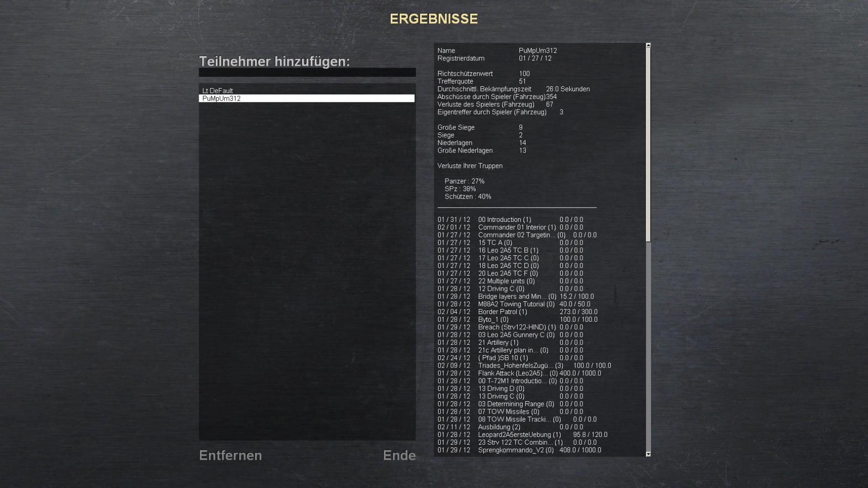This screenshot has height=488, width=868.
Task: Click the Ausbildung (2) result row
Action: pyautogui.click(x=499, y=427)
